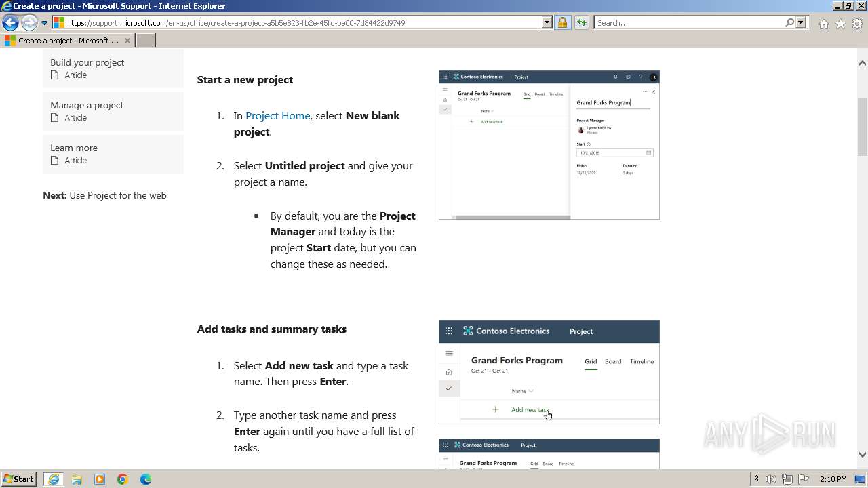
Task: Launch the media player taskbar icon
Action: pos(100,479)
